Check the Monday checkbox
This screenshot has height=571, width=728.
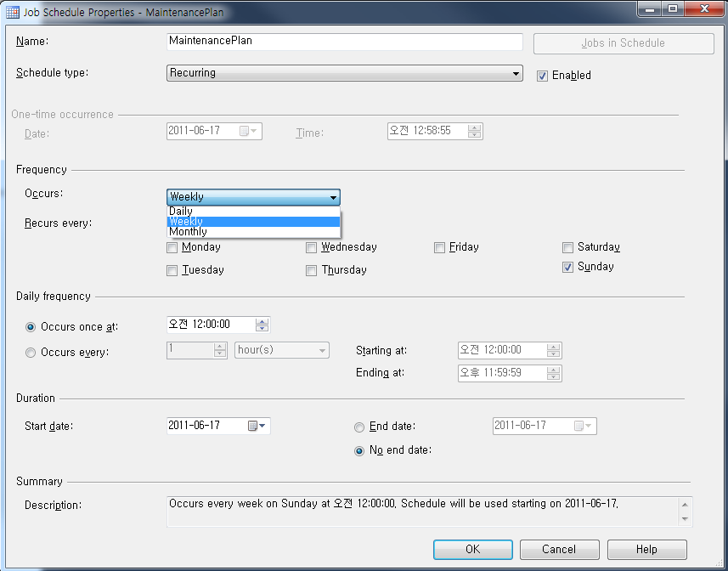pos(172,247)
